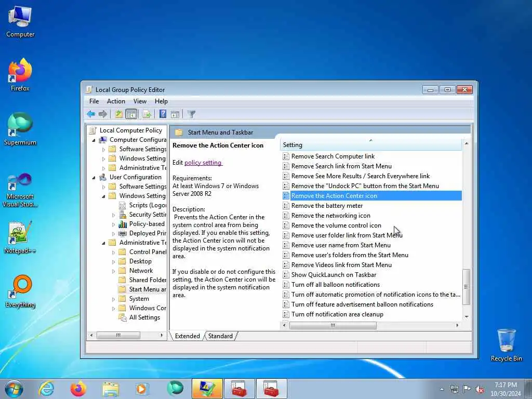The height and width of the screenshot is (399, 532).
Task: Select the Recycle Bin desktop icon
Action: [506, 345]
